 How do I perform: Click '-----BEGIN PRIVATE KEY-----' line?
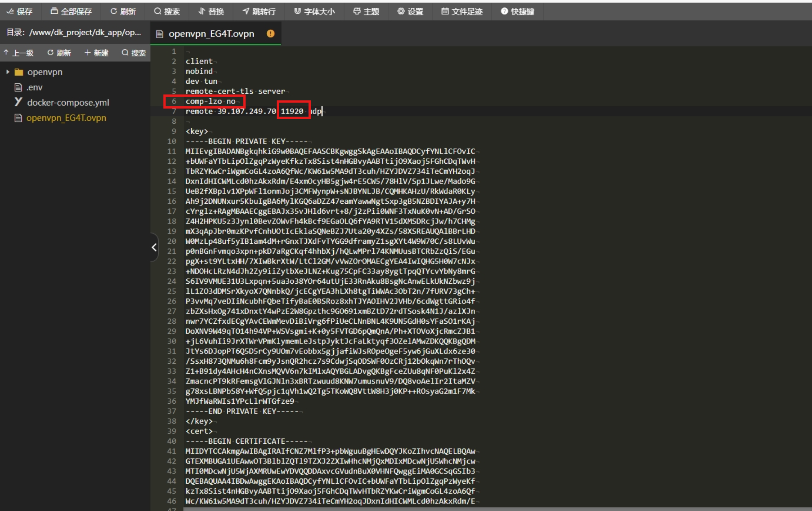click(x=247, y=141)
